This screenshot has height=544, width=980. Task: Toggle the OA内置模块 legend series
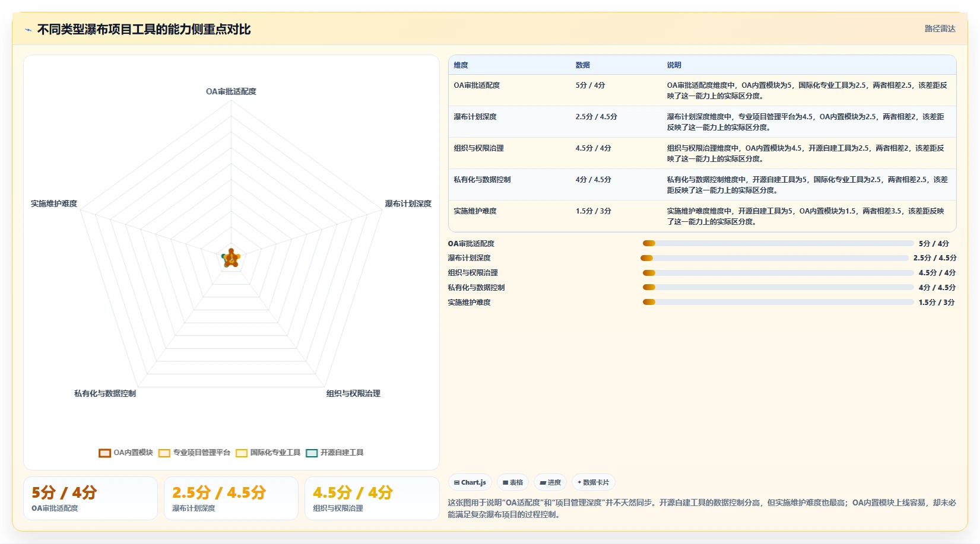point(126,453)
